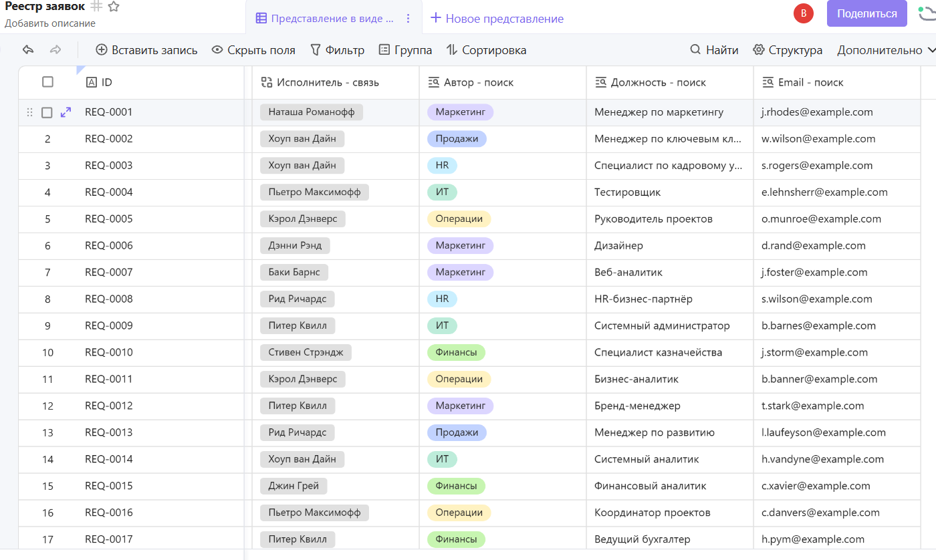Click the ID column type icon
This screenshot has height=560, width=936.
tap(92, 83)
